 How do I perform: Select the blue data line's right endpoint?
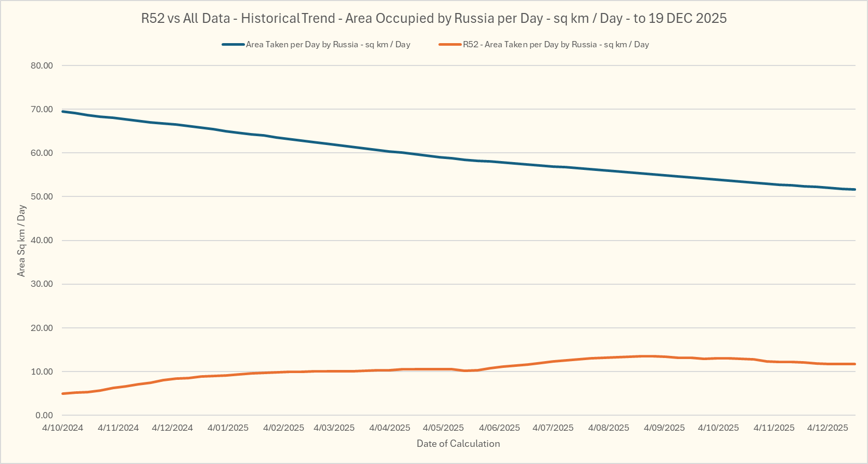click(x=854, y=189)
